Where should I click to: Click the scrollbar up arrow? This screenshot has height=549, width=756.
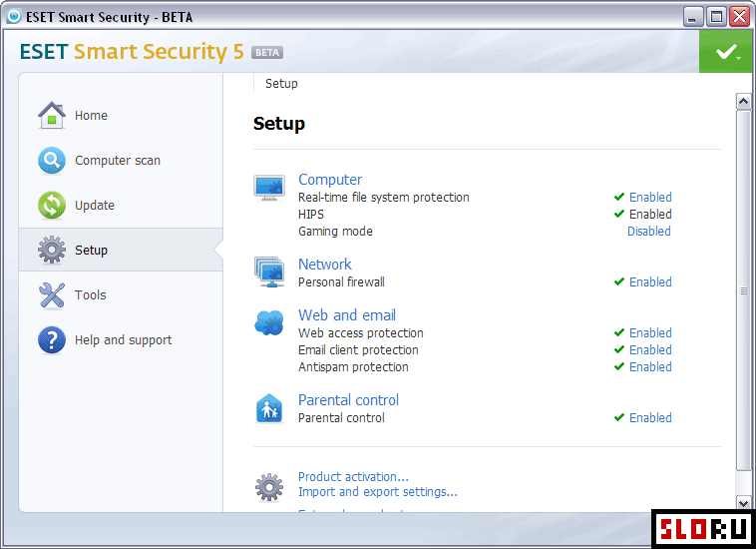tap(743, 101)
